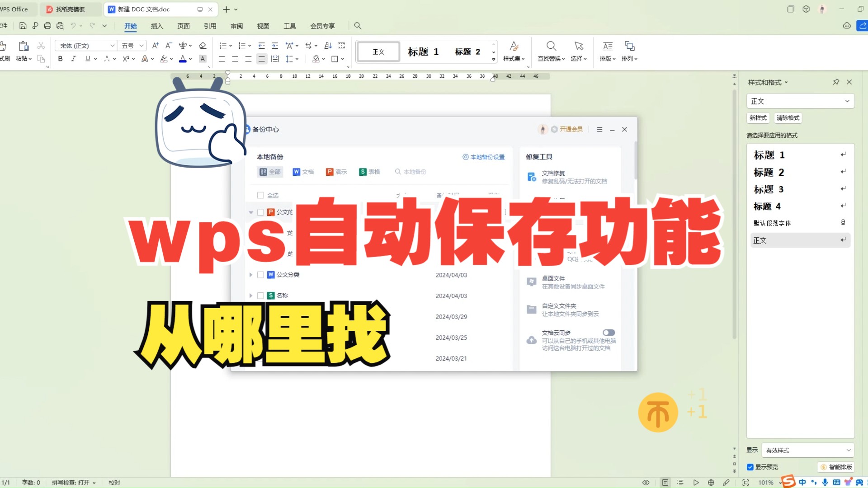The width and height of the screenshot is (868, 488).
Task: Select the Spreadsheets filter tab in backup
Action: pyautogui.click(x=369, y=172)
